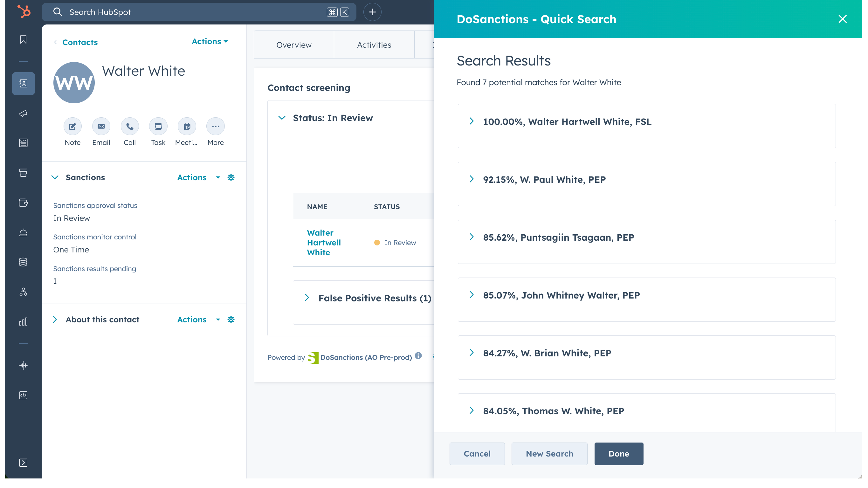This screenshot has height=488, width=868.
Task: Open the Email action for the contact
Action: click(x=101, y=127)
